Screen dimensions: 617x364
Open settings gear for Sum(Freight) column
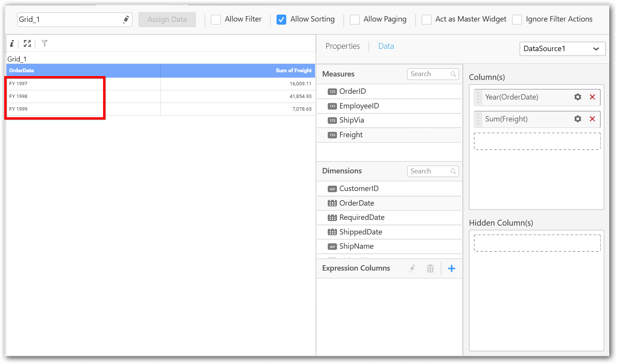577,119
